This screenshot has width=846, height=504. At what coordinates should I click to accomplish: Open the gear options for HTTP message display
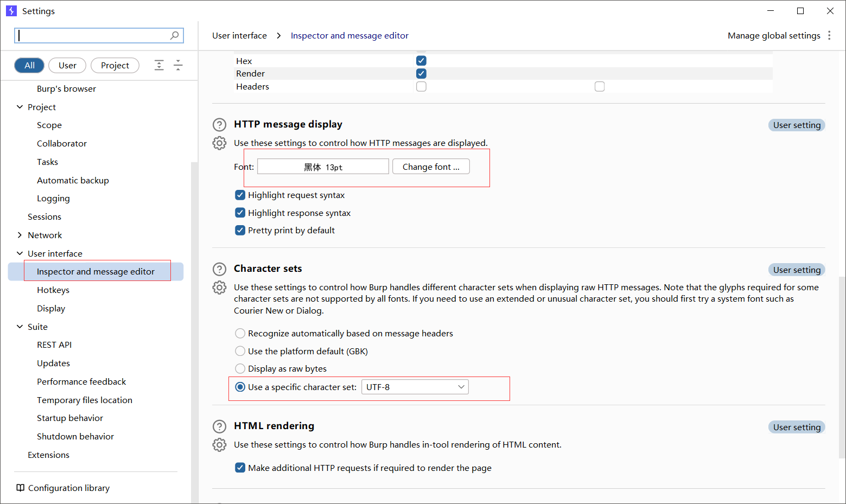pyautogui.click(x=219, y=143)
